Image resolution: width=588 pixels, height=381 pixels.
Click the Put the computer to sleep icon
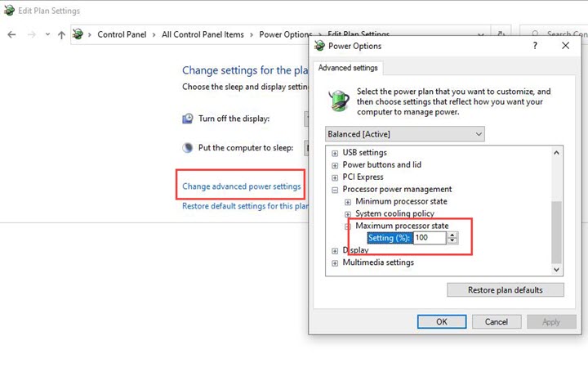coord(188,147)
